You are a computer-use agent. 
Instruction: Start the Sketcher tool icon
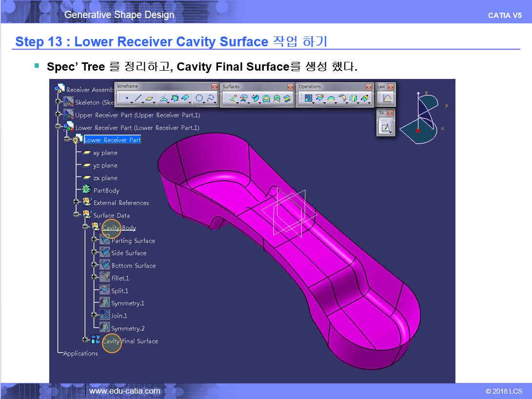[386, 128]
